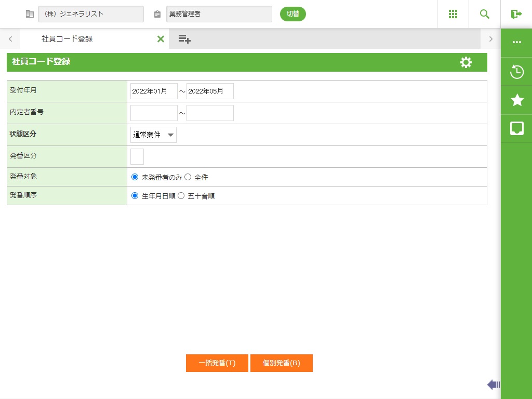Open favorites star icon
This screenshot has height=399, width=532.
516,100
